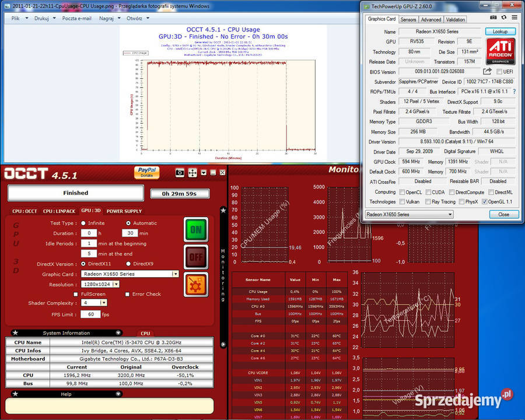Toggle OpenGL 1.1 checkbox in GPU-Z
The width and height of the screenshot is (525, 420).
pos(485,202)
